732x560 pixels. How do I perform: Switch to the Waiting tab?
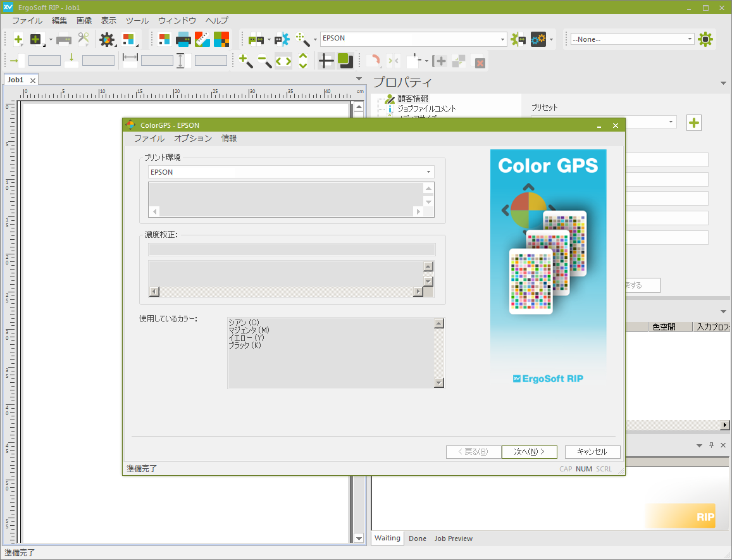point(387,538)
